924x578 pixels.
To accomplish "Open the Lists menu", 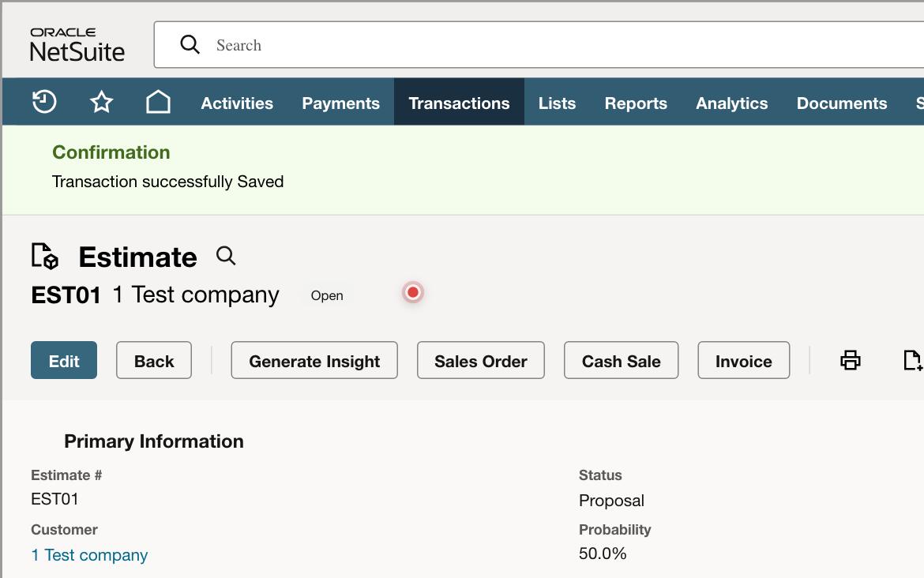I will pos(557,103).
